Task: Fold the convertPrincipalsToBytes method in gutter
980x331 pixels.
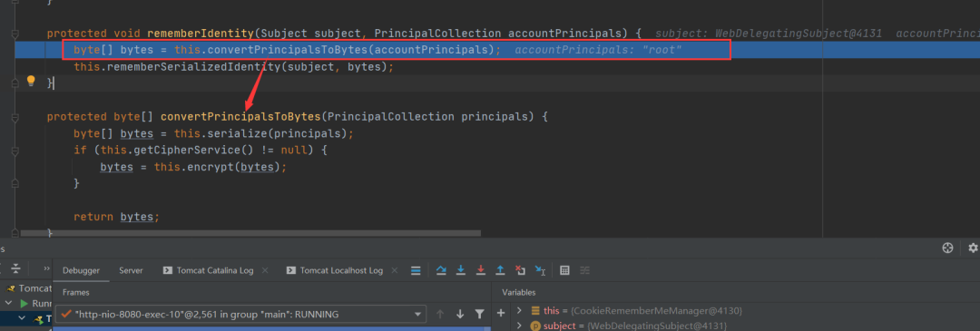Action: point(15,117)
